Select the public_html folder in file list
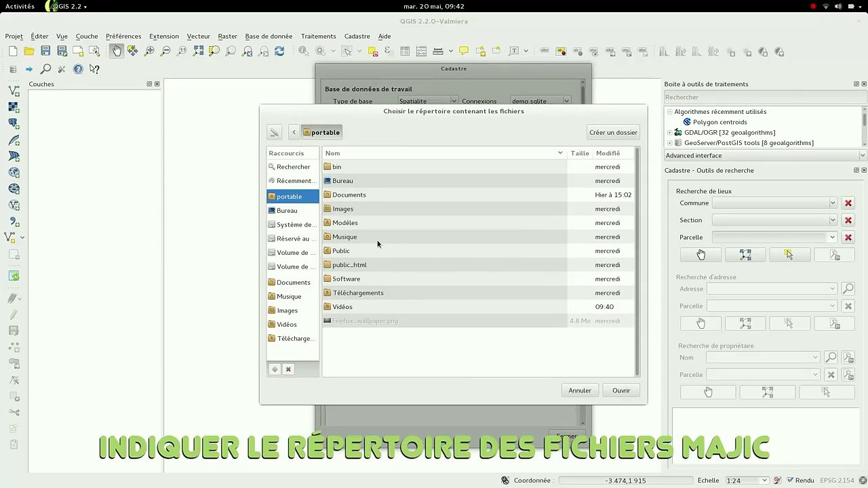This screenshot has width=868, height=488. click(444, 265)
